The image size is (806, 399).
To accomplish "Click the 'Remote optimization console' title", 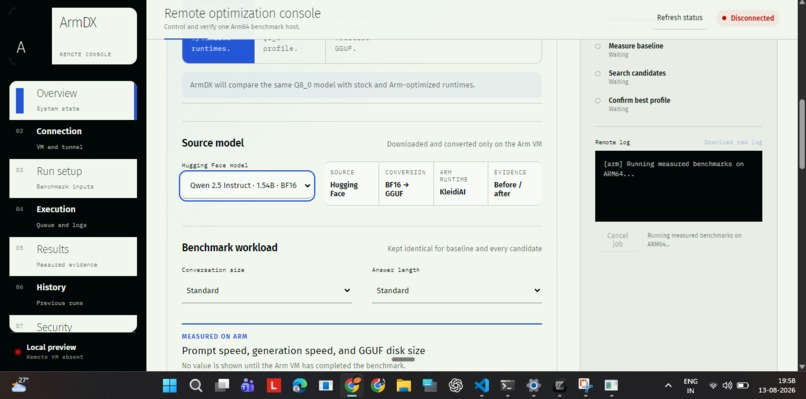I will click(x=242, y=13).
